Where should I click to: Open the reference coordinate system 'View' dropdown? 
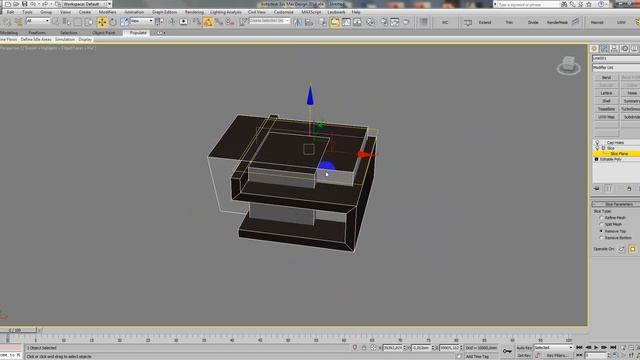(x=142, y=21)
